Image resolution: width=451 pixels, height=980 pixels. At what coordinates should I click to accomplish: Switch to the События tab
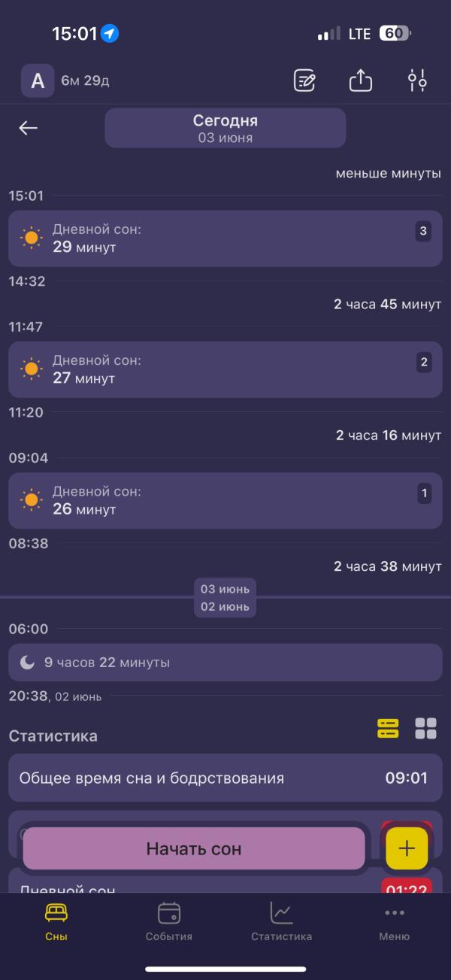[169, 922]
